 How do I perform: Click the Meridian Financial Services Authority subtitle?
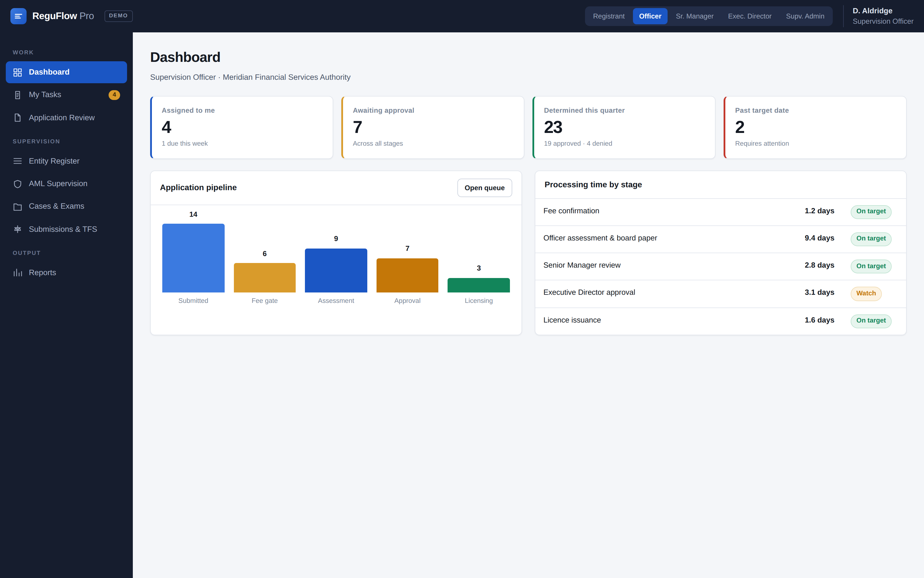point(286,77)
